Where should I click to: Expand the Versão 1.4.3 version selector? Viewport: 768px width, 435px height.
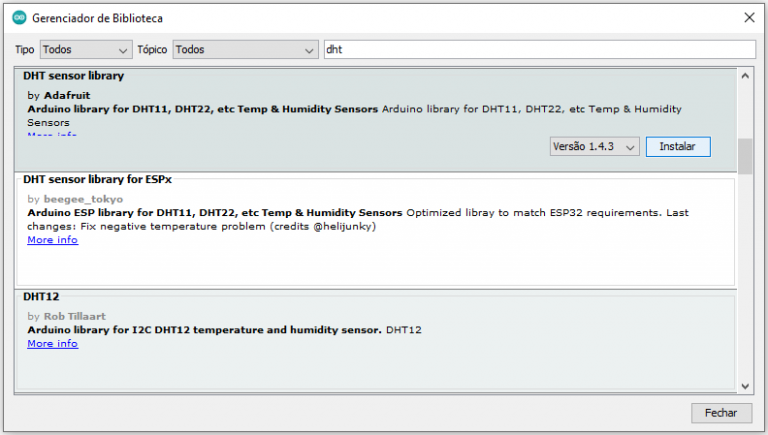tap(595, 147)
